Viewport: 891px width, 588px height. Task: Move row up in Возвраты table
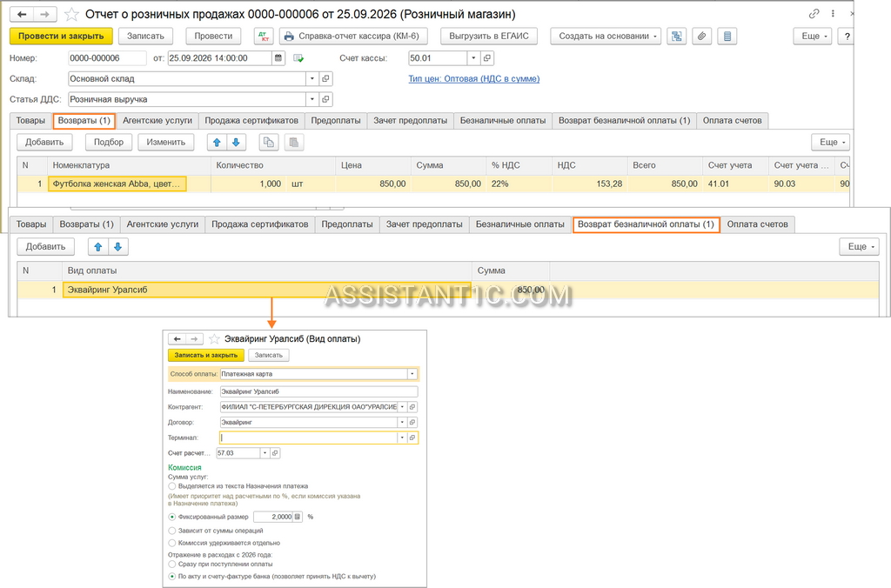pyautogui.click(x=217, y=142)
